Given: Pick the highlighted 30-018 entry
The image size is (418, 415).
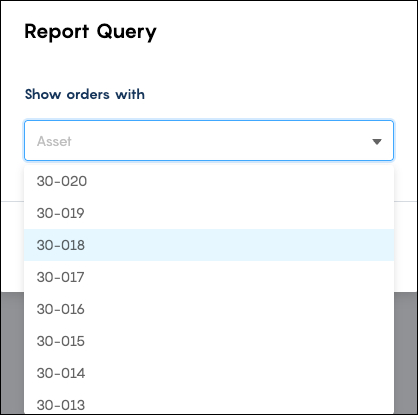Looking at the screenshot, I should pos(209,245).
